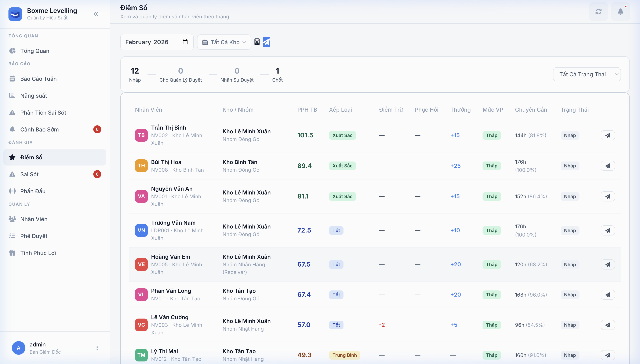Open Cảnh Báo Sớm with 6 alerts
Viewport: 640px width, 364px height.
[x=40, y=130]
